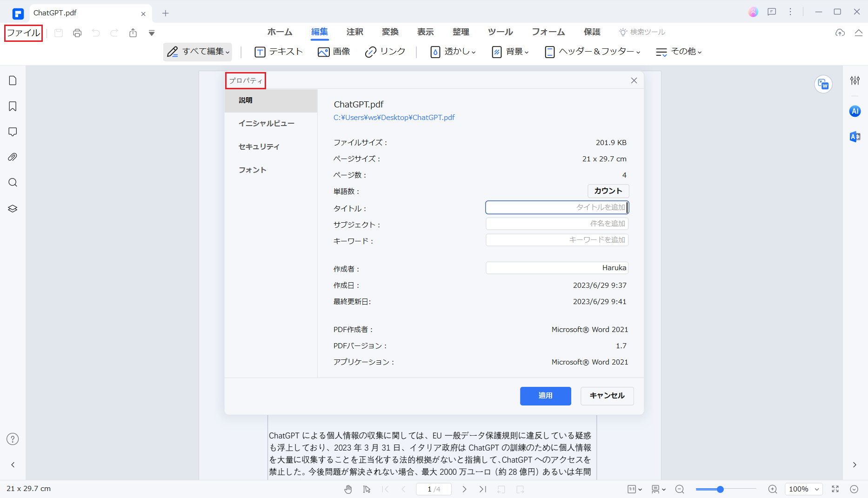Image resolution: width=868 pixels, height=498 pixels.
Task: Open the ファイル menu
Action: pyautogui.click(x=23, y=33)
